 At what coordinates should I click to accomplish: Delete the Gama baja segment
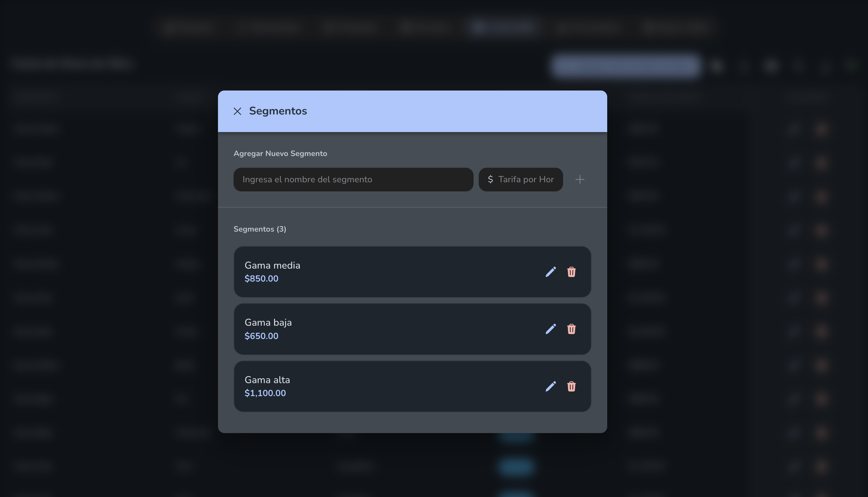(x=572, y=329)
